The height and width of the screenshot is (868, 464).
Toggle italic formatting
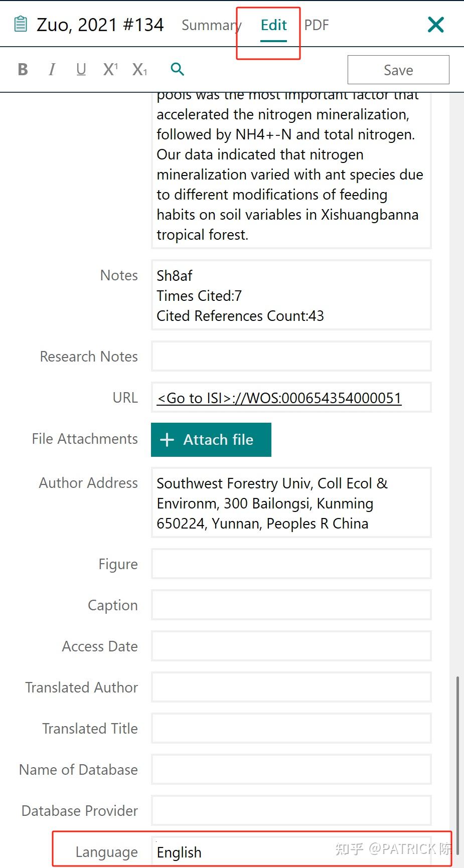tap(52, 69)
